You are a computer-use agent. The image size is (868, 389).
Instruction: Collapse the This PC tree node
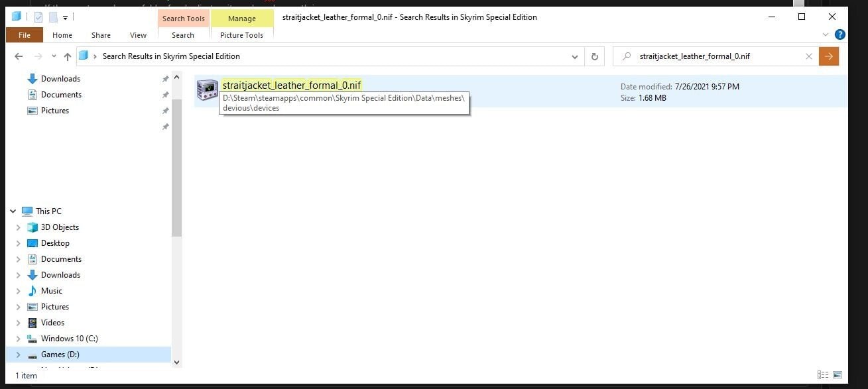coord(13,211)
